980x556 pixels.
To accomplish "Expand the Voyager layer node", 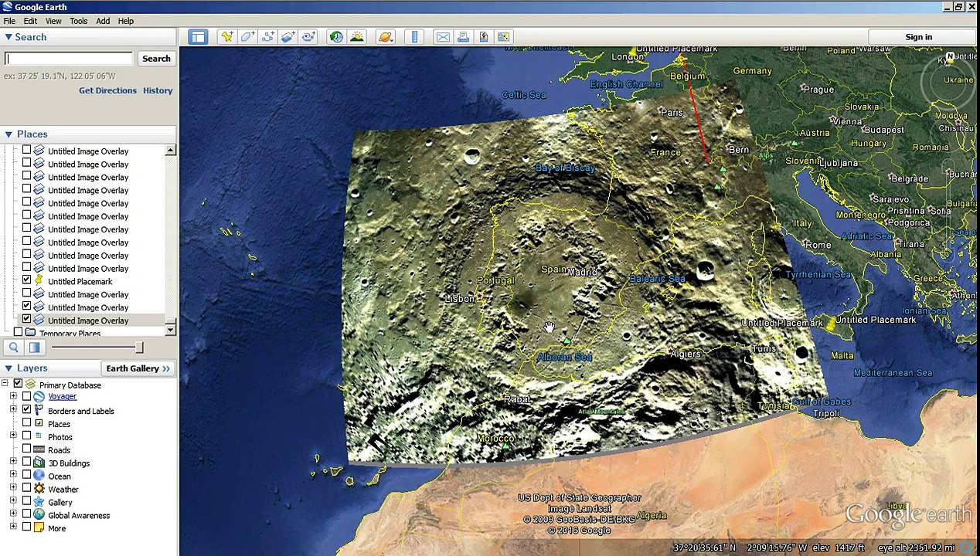I will (x=13, y=397).
